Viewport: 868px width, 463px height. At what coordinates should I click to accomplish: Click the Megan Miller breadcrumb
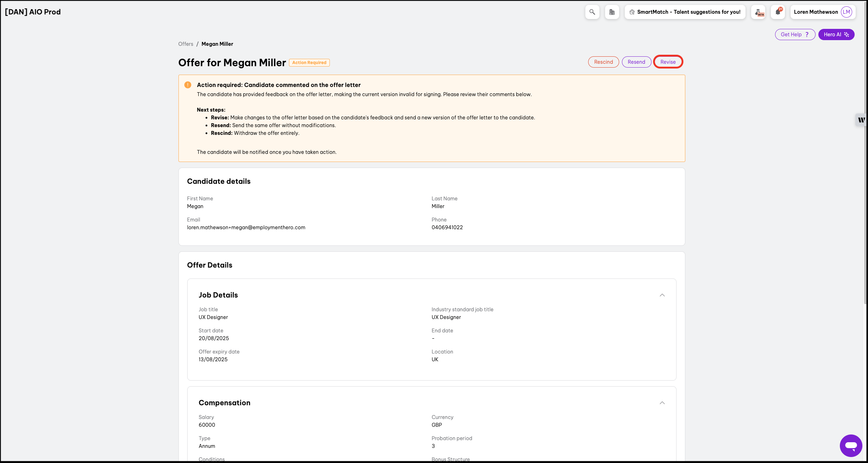coord(217,44)
